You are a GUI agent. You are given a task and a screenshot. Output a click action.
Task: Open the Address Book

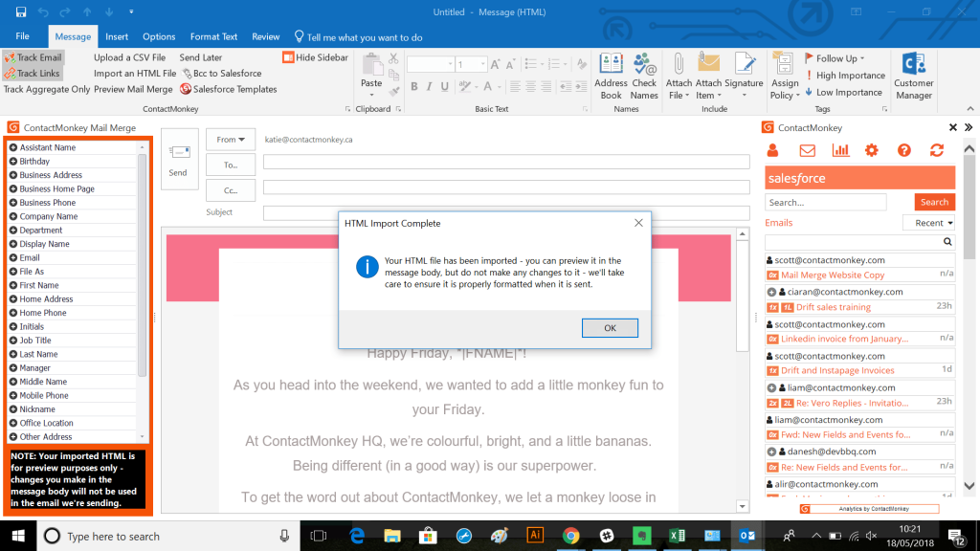click(611, 75)
